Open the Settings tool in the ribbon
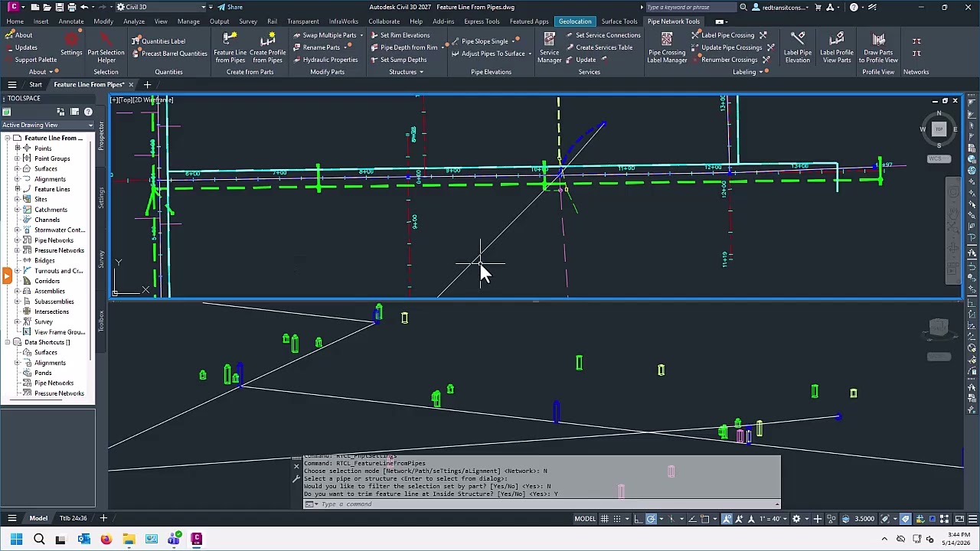980x551 pixels. point(71,45)
